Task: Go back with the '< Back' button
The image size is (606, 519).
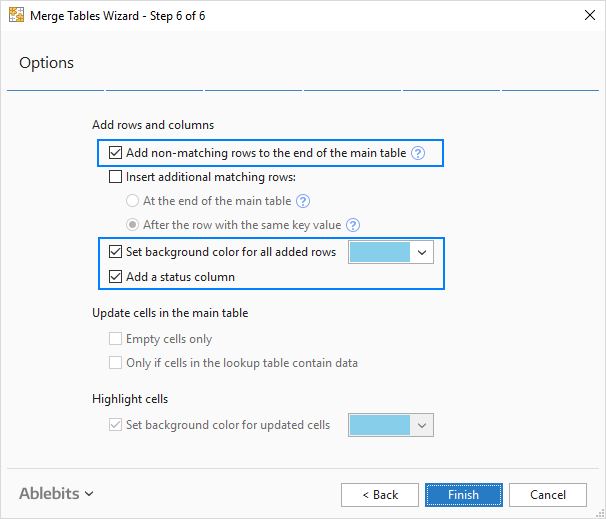Action: (x=379, y=495)
